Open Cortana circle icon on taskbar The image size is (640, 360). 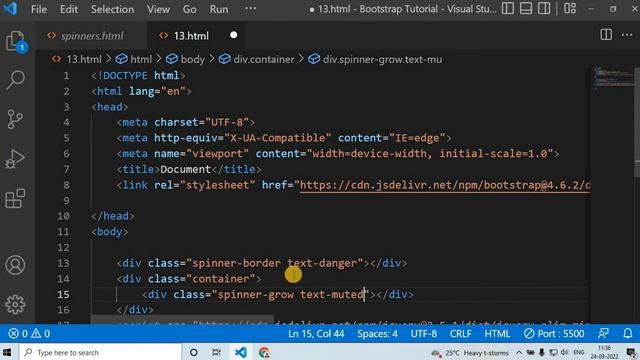pos(193,352)
